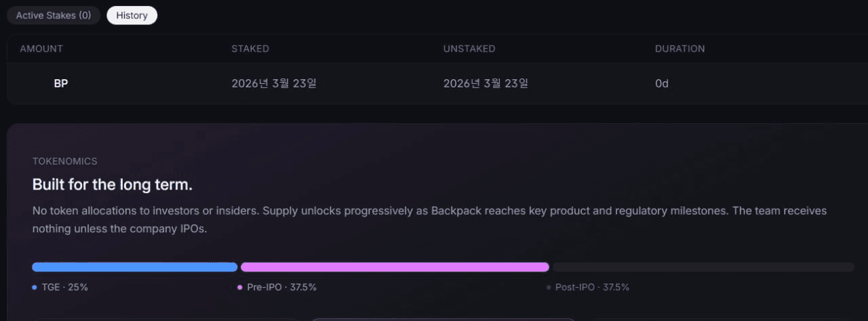Image resolution: width=868 pixels, height=321 pixels.
Task: Click the AMOUNT column header
Action: tap(41, 49)
